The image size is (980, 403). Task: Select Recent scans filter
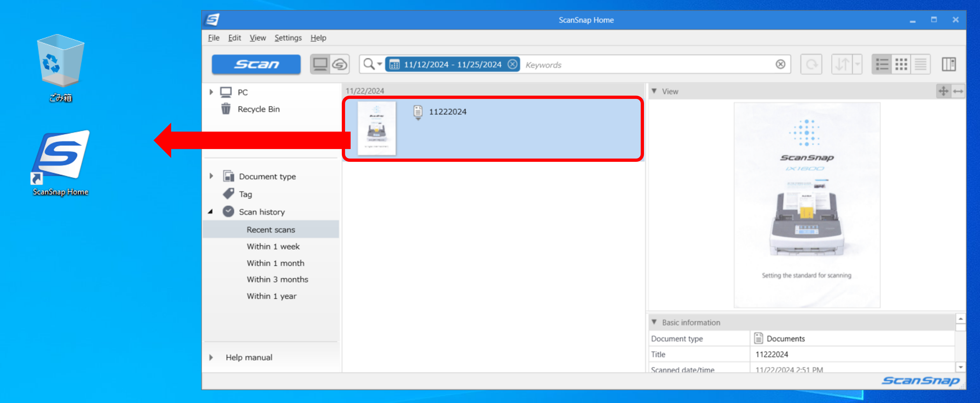click(271, 230)
